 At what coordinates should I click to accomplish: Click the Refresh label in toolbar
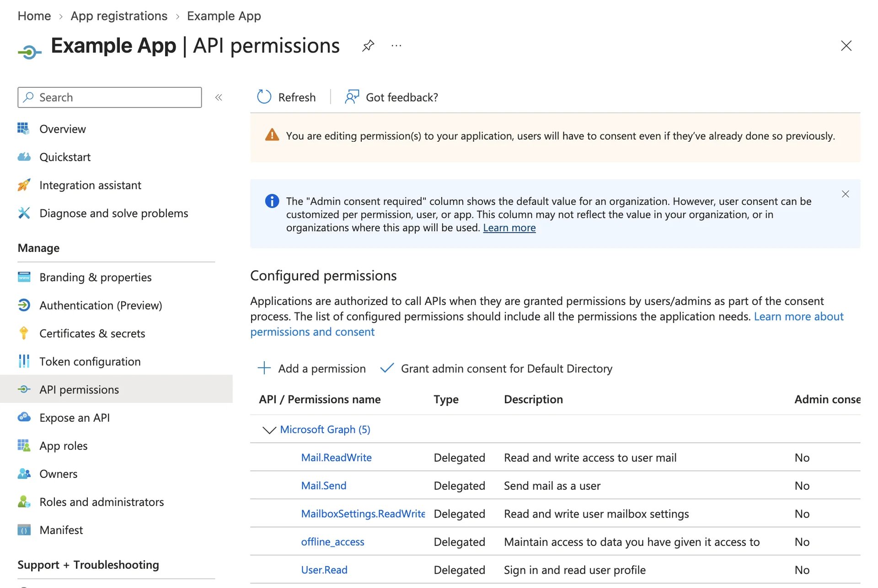click(x=297, y=97)
